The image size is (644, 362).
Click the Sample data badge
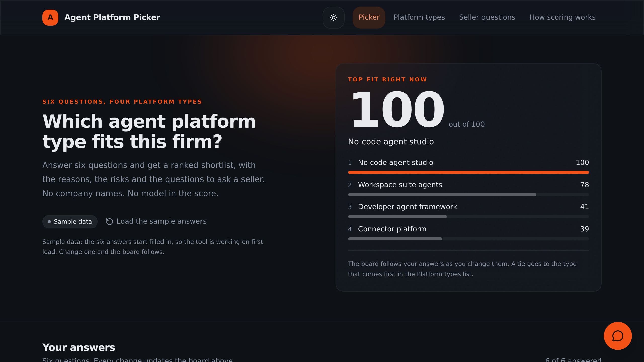70,222
